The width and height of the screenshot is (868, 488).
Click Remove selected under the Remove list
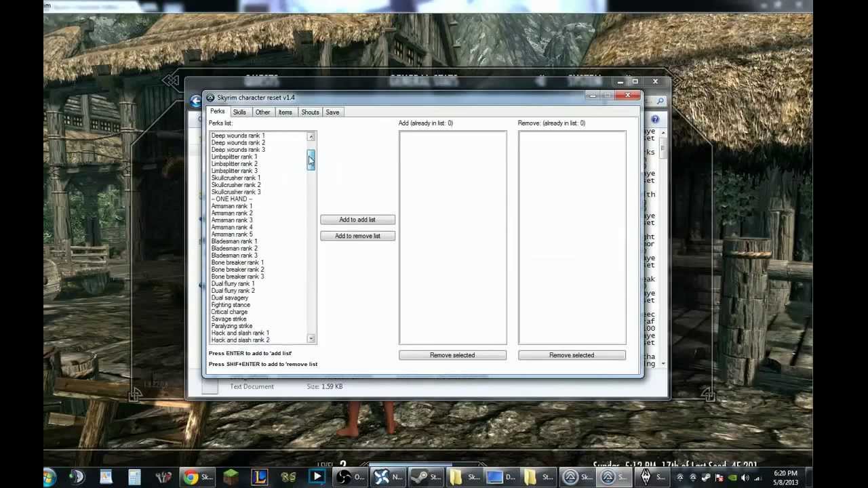(572, 355)
